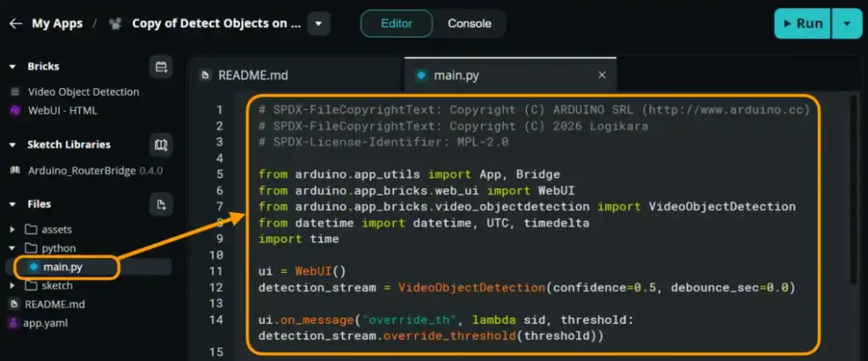Image resolution: width=868 pixels, height=361 pixels.
Task: Click the Copy of Detect Objects app title
Action: pos(217,24)
